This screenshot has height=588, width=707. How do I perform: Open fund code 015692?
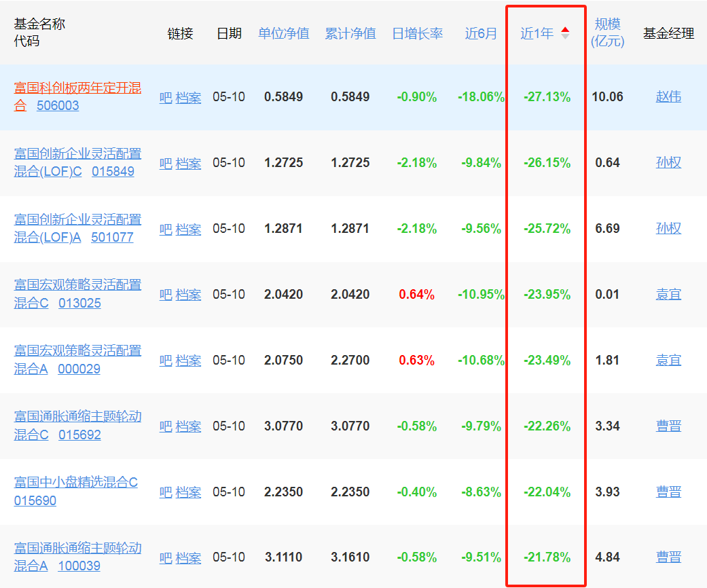(x=80, y=435)
